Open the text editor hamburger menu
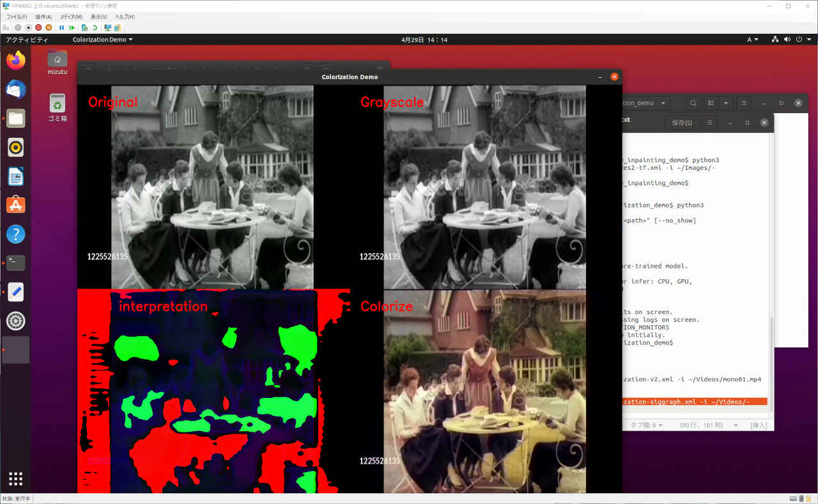The height and width of the screenshot is (504, 818). coord(709,123)
